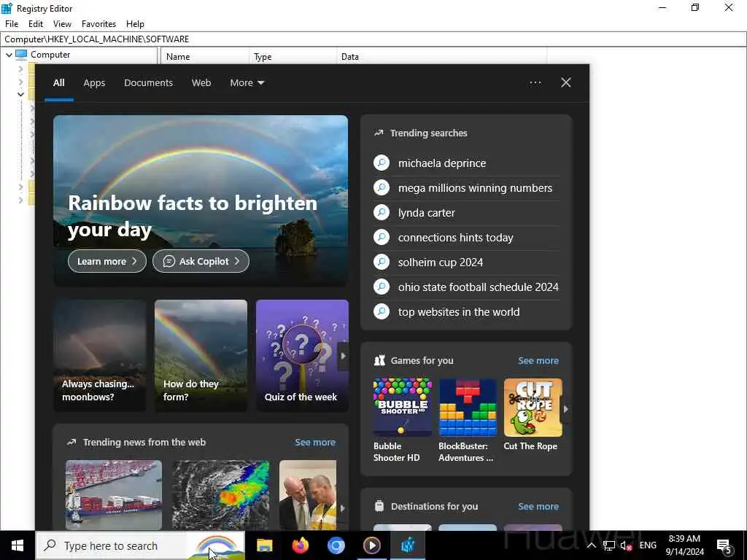Viewport: 747px width, 560px height.
Task: Search trending top websites in the world
Action: [459, 312]
